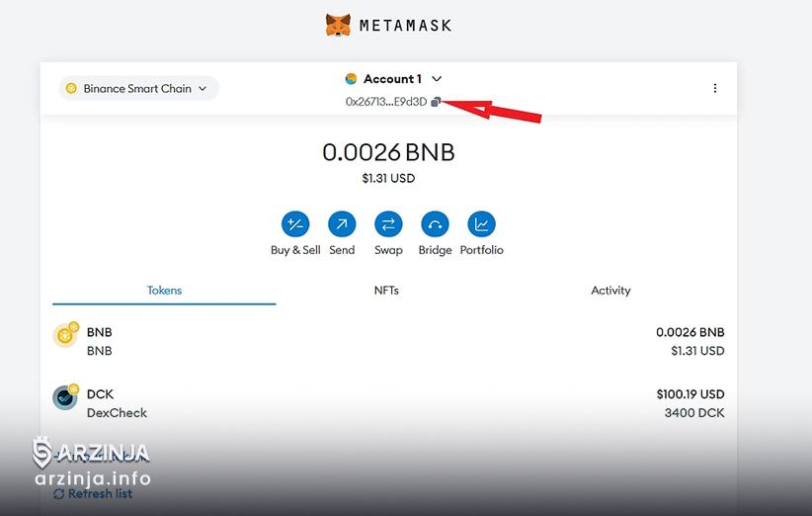812x516 pixels.
Task: Click the 0.0026 BNB main balance
Action: [388, 152]
